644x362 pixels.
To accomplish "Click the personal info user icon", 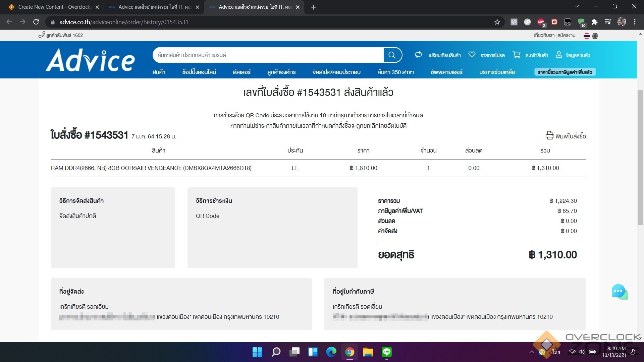I will (x=558, y=55).
